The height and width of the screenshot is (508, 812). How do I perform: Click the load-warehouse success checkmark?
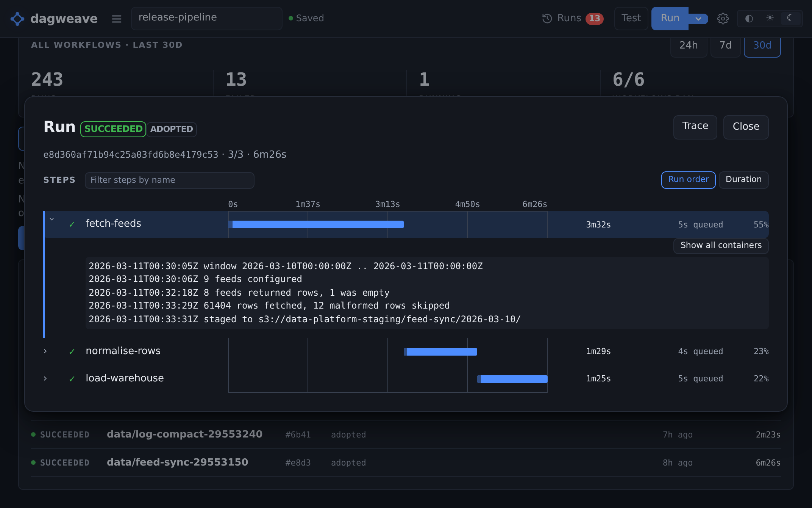(x=72, y=379)
